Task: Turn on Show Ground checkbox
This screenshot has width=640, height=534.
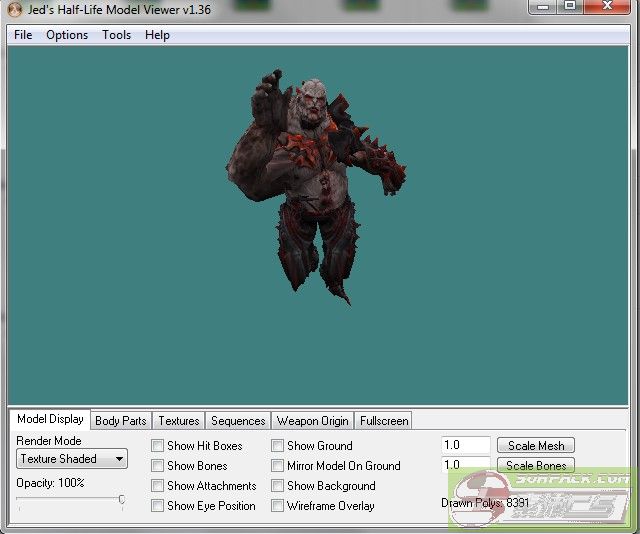Action: click(x=278, y=446)
